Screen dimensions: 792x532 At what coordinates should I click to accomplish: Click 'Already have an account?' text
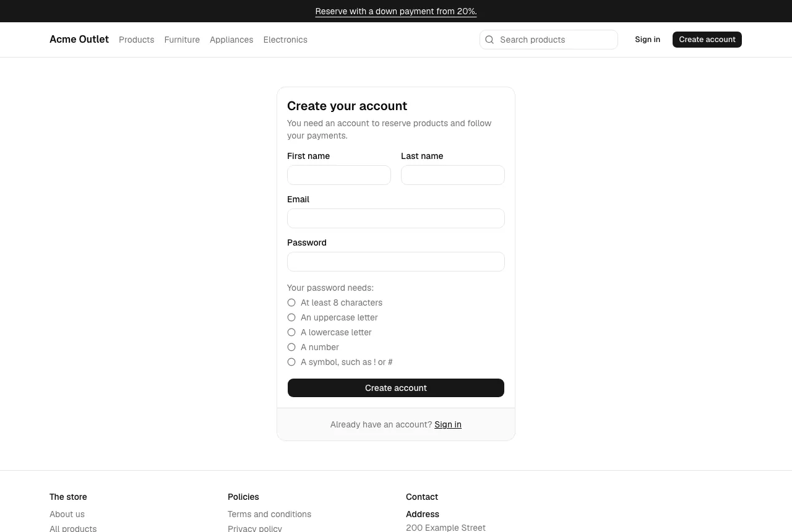point(381,424)
